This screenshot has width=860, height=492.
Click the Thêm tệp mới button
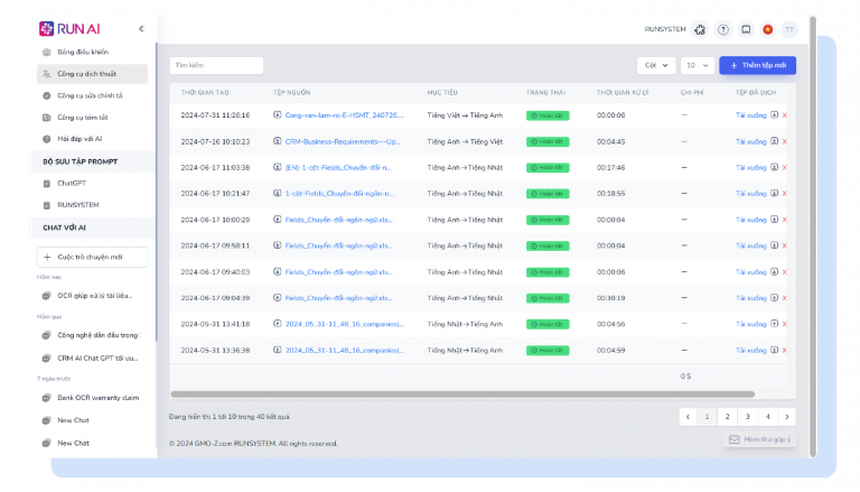[x=757, y=65]
